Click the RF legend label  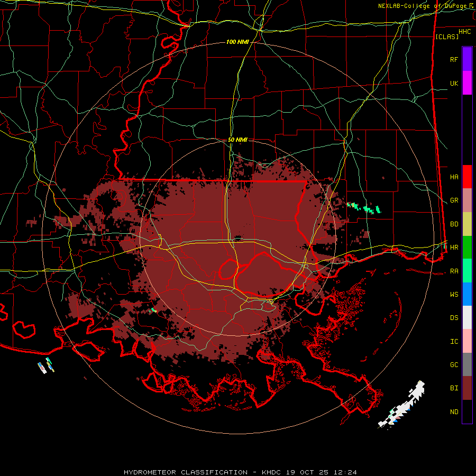point(454,59)
